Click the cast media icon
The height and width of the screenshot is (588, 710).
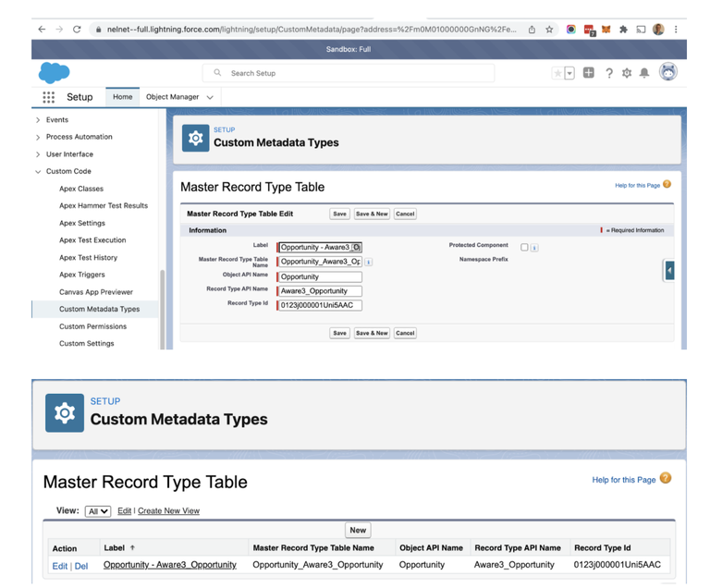[641, 30]
